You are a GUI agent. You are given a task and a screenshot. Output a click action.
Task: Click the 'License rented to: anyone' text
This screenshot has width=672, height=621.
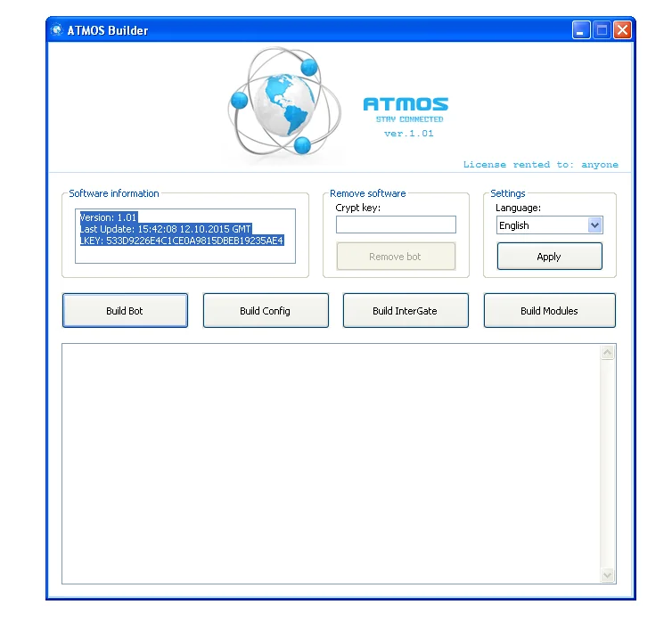540,165
